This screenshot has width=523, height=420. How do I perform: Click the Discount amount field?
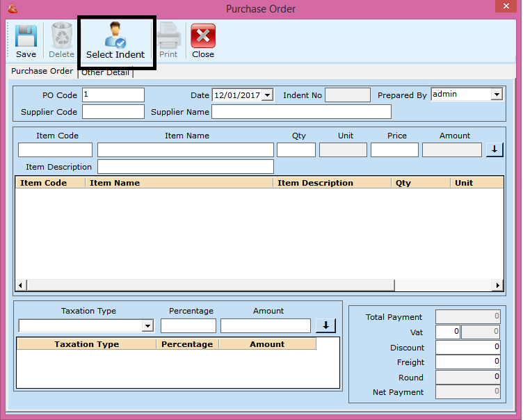click(467, 347)
